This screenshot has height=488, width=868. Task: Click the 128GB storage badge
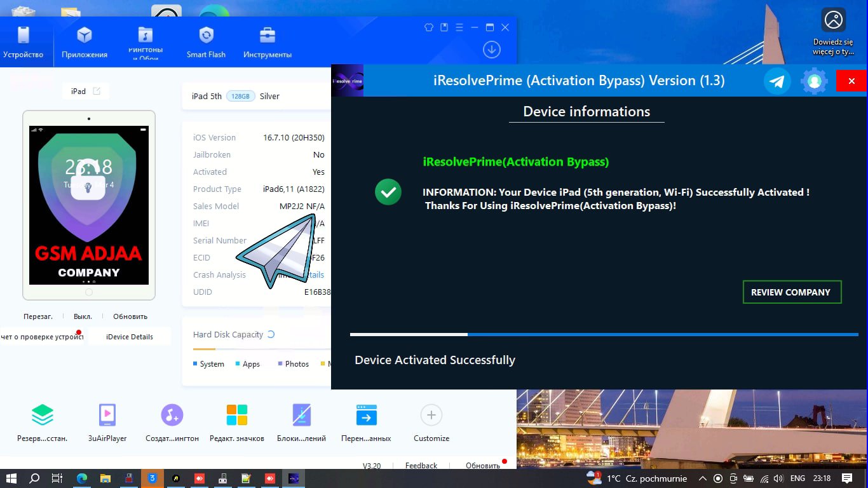click(x=241, y=96)
